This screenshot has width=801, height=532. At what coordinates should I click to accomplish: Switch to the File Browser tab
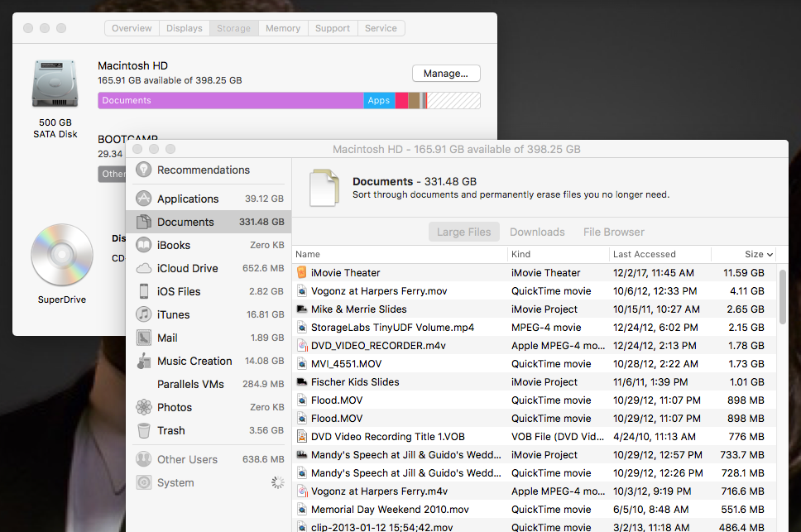click(x=613, y=232)
